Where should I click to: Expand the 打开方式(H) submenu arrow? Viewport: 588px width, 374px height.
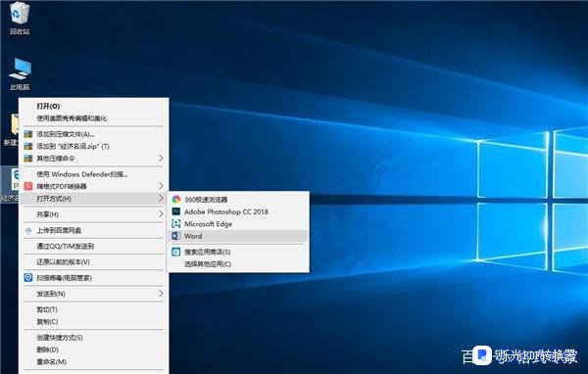[161, 198]
